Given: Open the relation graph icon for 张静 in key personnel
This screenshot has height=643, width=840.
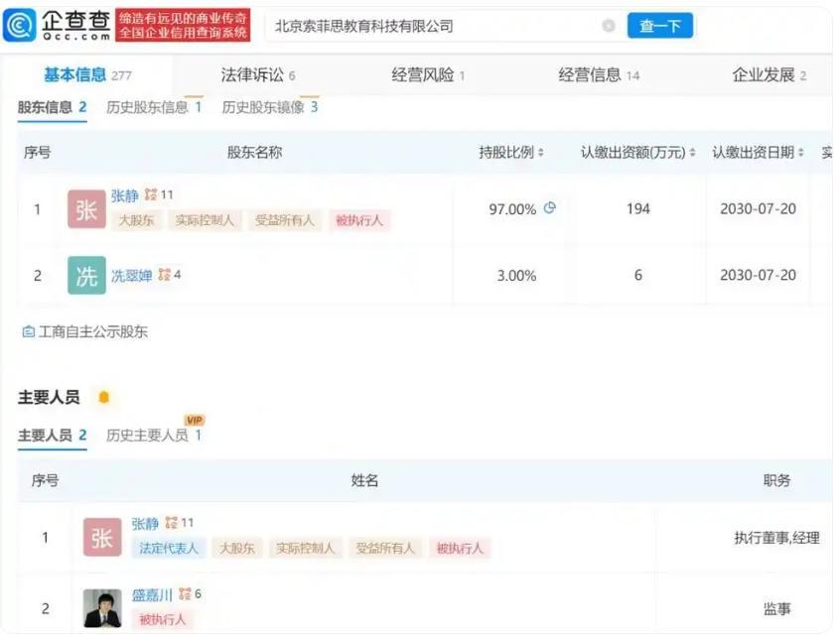Looking at the screenshot, I should (172, 523).
